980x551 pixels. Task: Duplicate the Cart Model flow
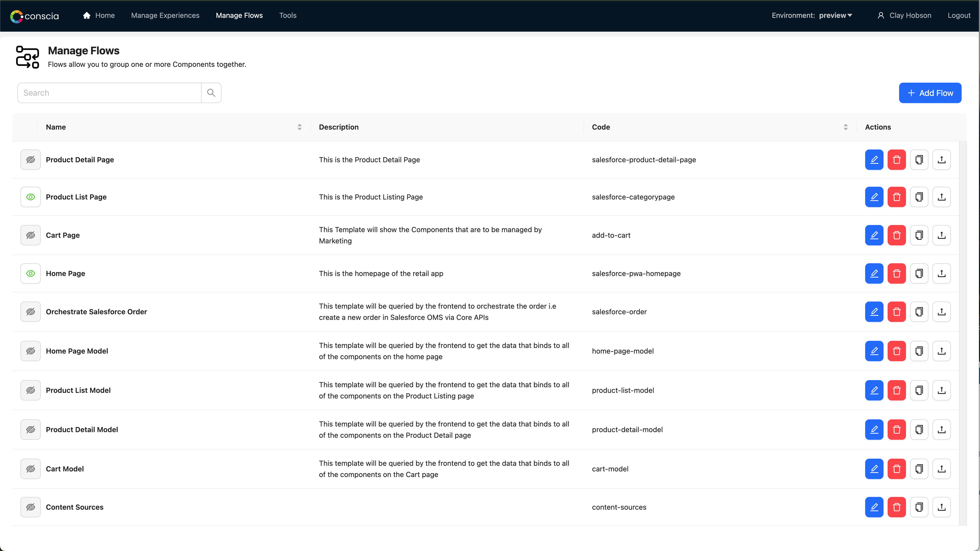click(x=919, y=469)
